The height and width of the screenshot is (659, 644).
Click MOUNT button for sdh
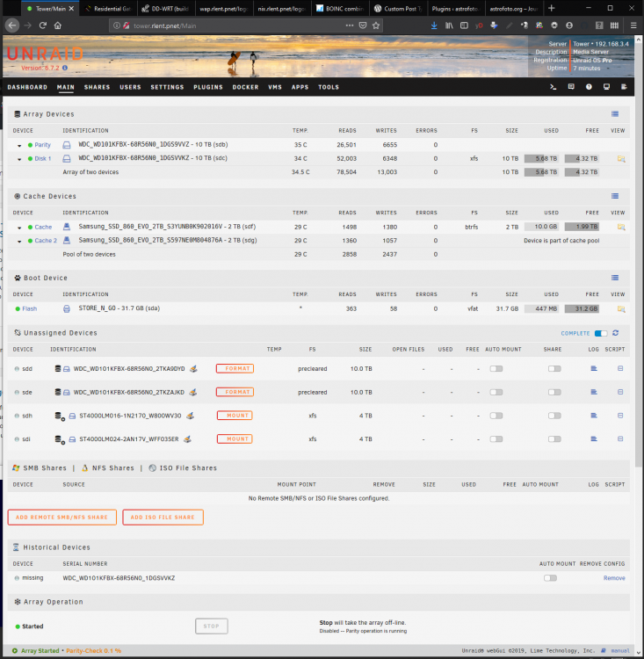click(x=235, y=416)
